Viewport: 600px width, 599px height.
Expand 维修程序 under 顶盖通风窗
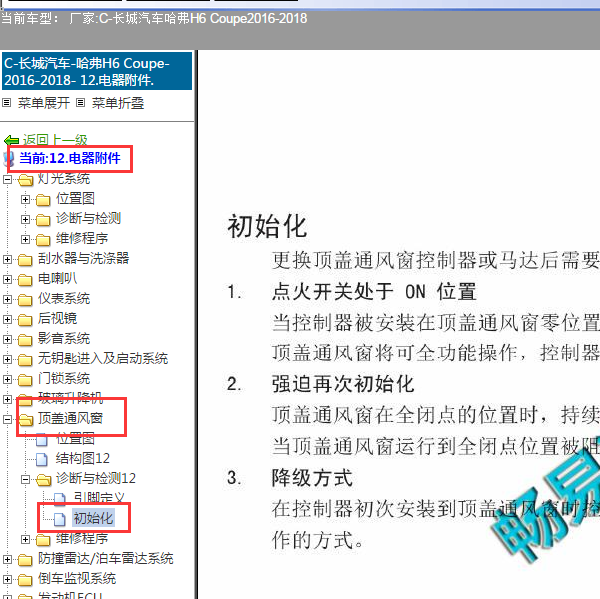coord(25,539)
